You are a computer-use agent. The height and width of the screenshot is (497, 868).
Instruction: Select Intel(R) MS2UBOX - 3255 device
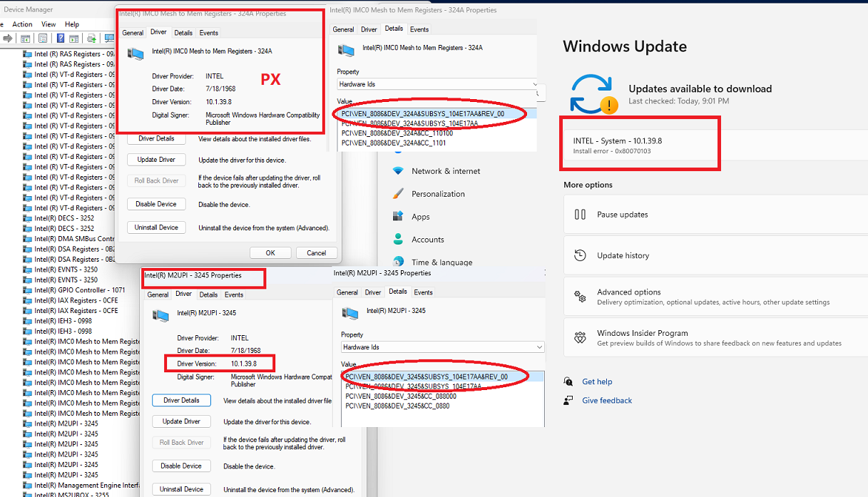pos(71,495)
